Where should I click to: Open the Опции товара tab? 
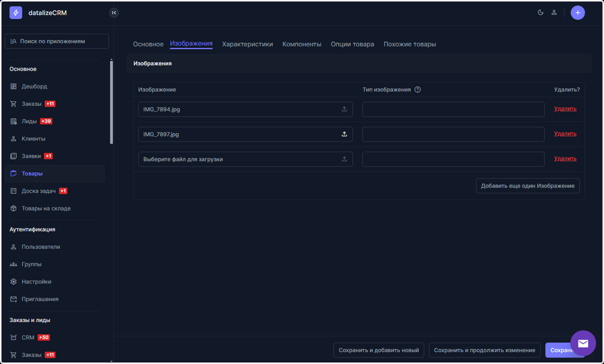[x=352, y=44]
